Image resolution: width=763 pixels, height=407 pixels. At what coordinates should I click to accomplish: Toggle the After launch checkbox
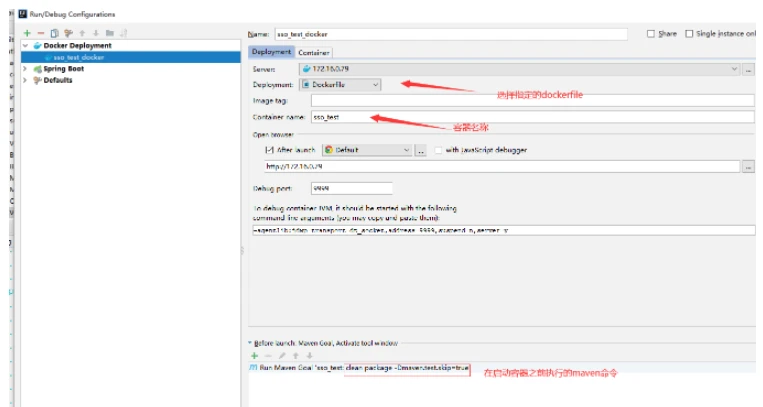pos(269,150)
